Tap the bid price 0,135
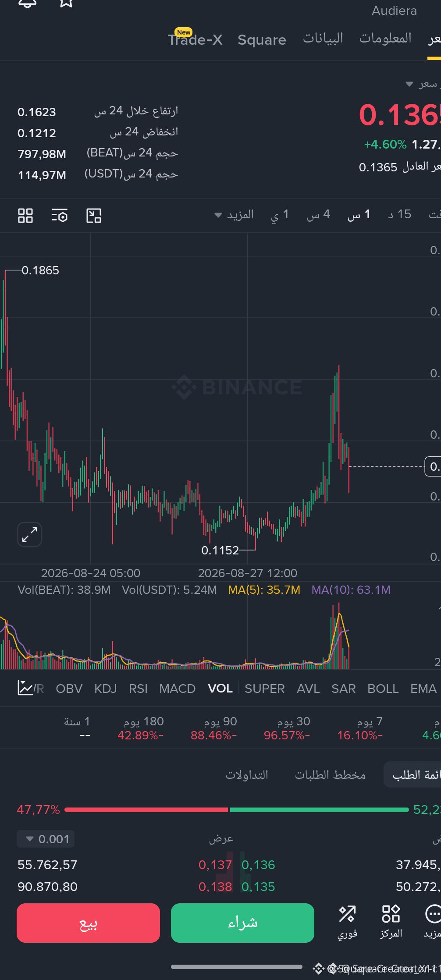Image resolution: width=441 pixels, height=980 pixels. tap(258, 887)
